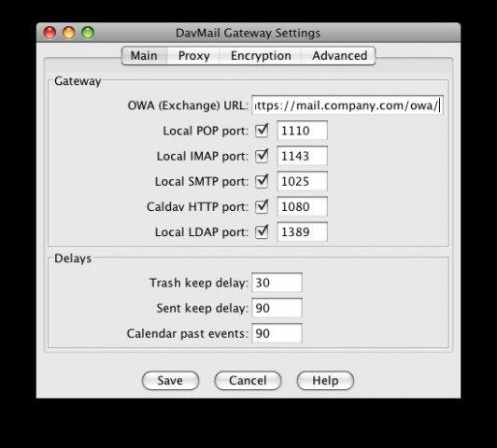Viewport: 497px width, 448px height.
Task: Click the OWA (Exchange) URL field
Action: pyautogui.click(x=348, y=105)
